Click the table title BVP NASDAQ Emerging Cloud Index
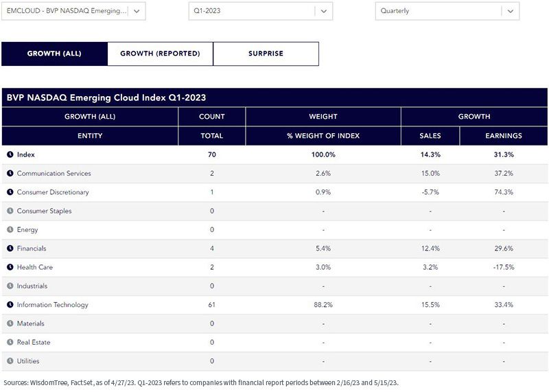 coord(106,97)
